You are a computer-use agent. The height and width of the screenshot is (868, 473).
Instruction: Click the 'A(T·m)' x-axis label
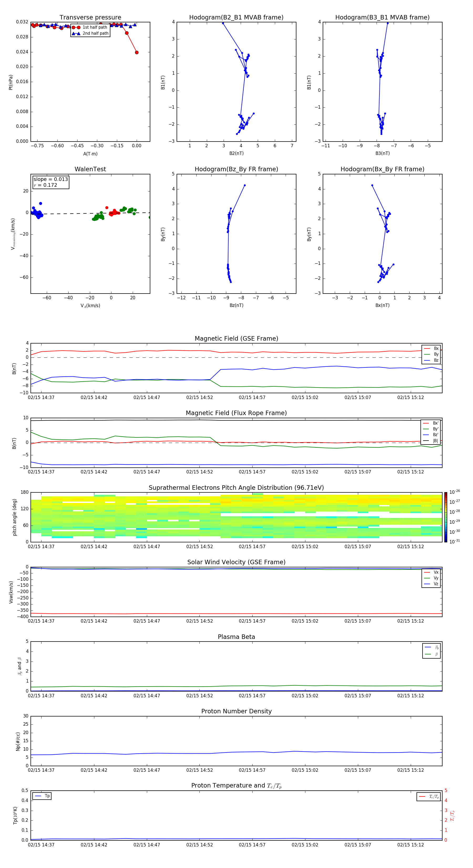coord(90,154)
